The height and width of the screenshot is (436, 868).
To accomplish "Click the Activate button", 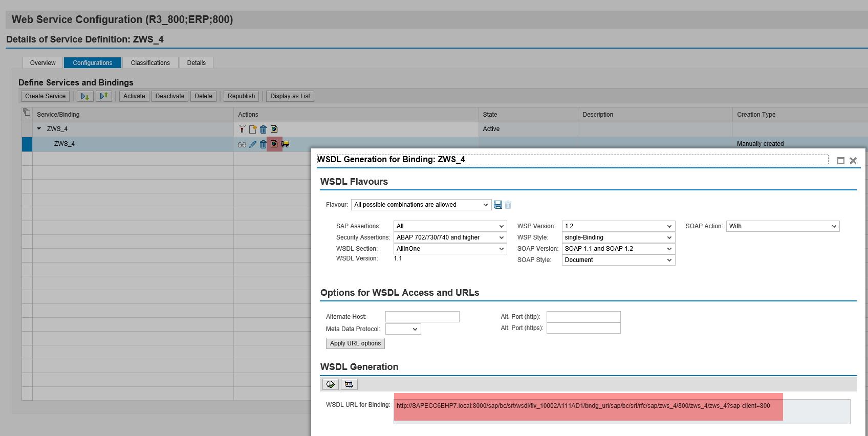I will click(x=134, y=96).
